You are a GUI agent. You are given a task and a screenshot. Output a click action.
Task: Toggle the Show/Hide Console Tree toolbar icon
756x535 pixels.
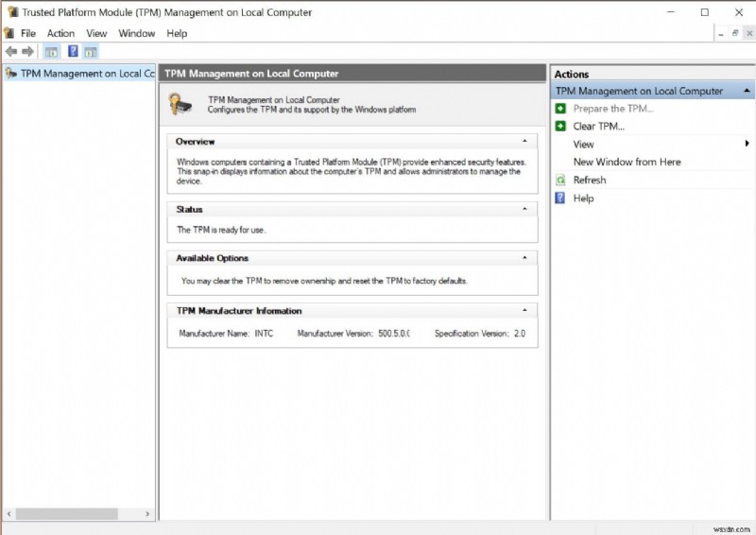(x=51, y=52)
